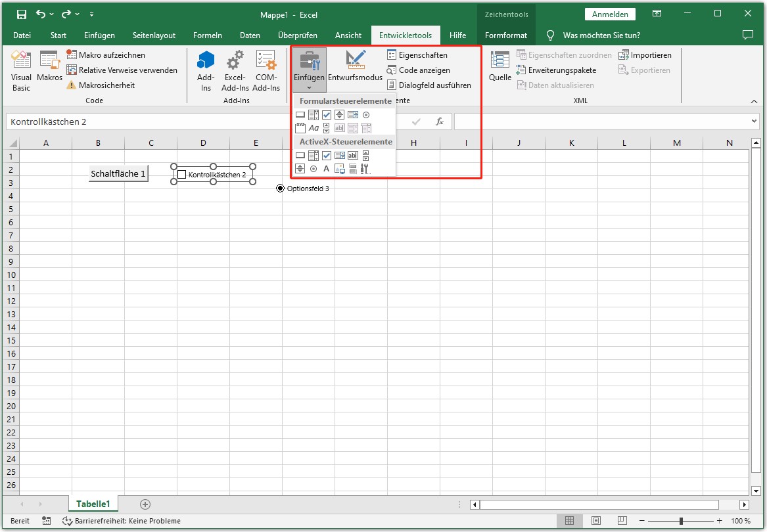Open Visual Basic editor

click(x=21, y=69)
